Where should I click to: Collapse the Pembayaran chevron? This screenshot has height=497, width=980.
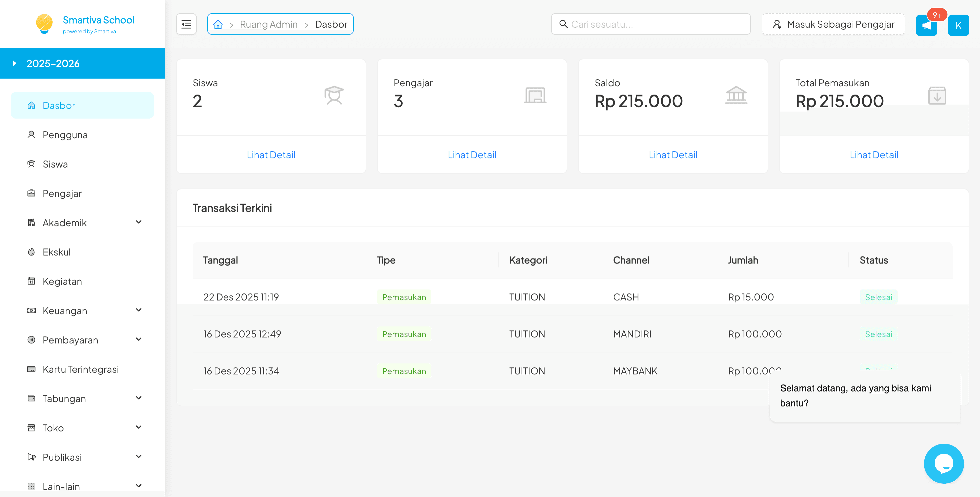pos(138,339)
